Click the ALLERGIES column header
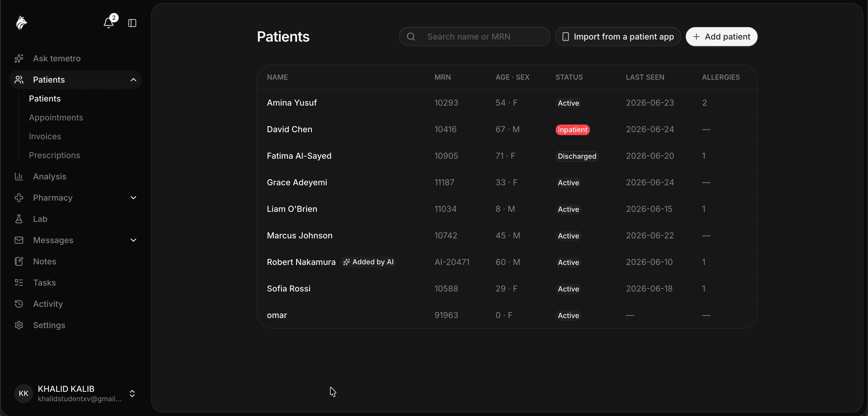868x416 pixels. (721, 77)
